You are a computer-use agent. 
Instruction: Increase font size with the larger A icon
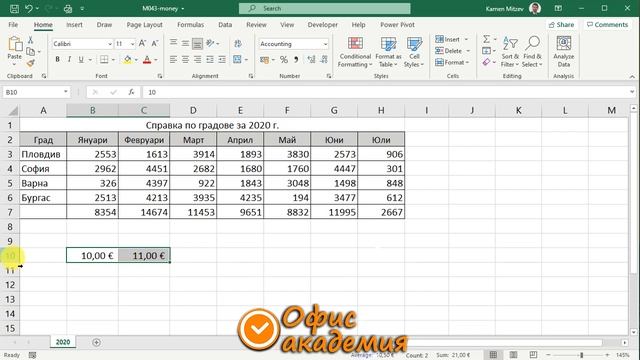point(142,43)
